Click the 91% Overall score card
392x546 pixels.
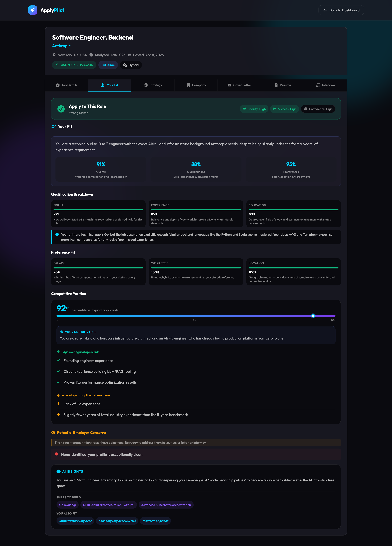click(x=101, y=169)
